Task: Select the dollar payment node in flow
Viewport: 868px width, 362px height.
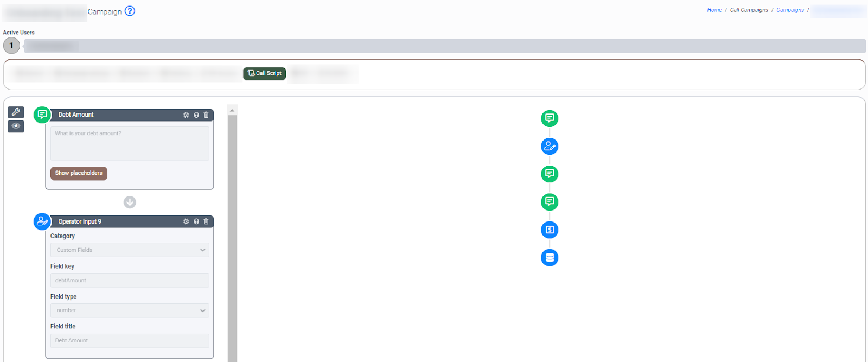Action: [x=549, y=230]
